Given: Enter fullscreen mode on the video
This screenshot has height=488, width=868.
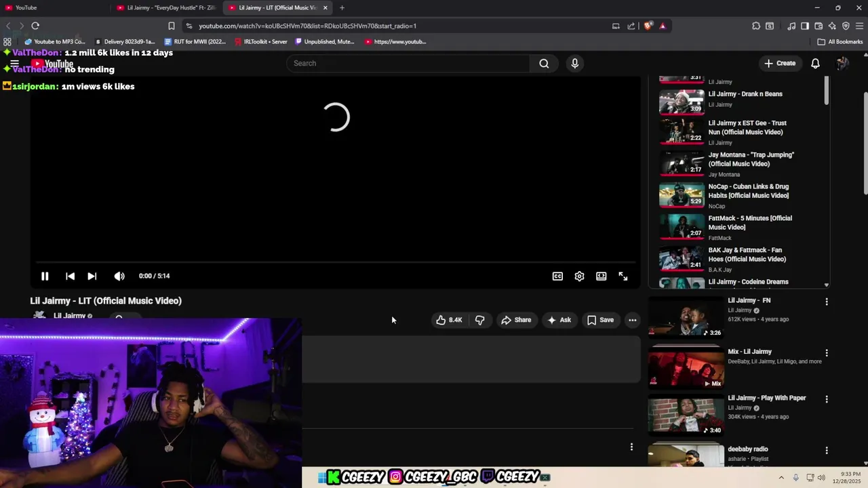Looking at the screenshot, I should tap(623, 276).
